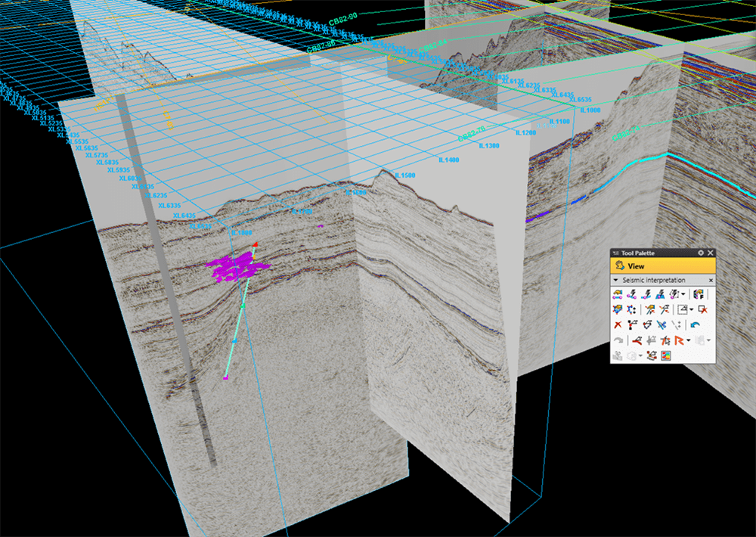Select the manual horizon interpretation tool

(x=618, y=294)
